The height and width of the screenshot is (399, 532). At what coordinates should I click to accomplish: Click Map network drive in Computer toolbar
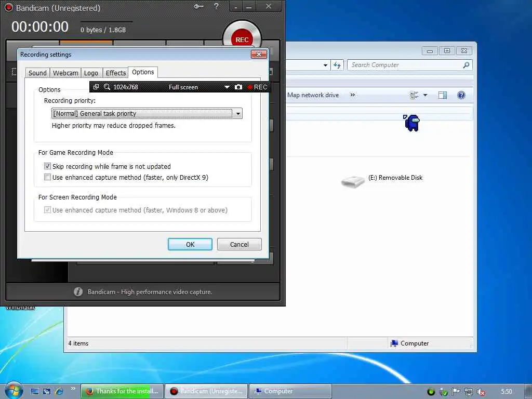point(313,95)
